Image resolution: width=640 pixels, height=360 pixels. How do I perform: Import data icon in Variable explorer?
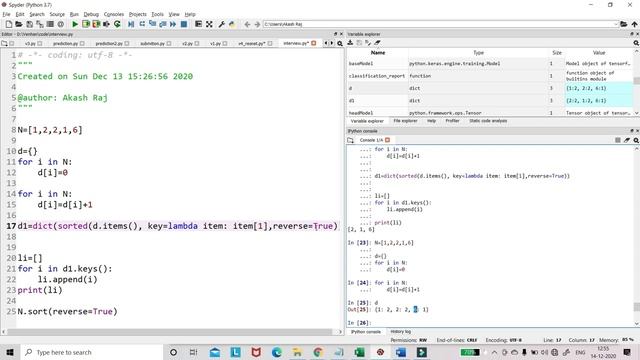[350, 43]
